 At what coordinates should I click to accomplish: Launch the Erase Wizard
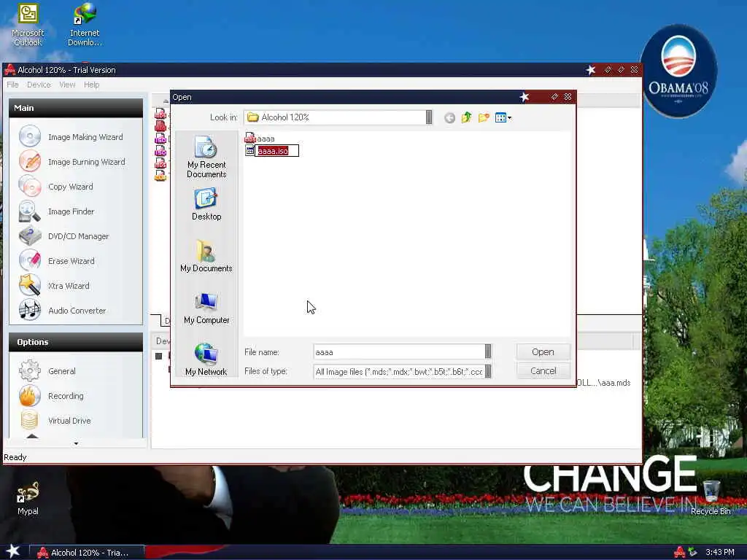click(x=57, y=261)
